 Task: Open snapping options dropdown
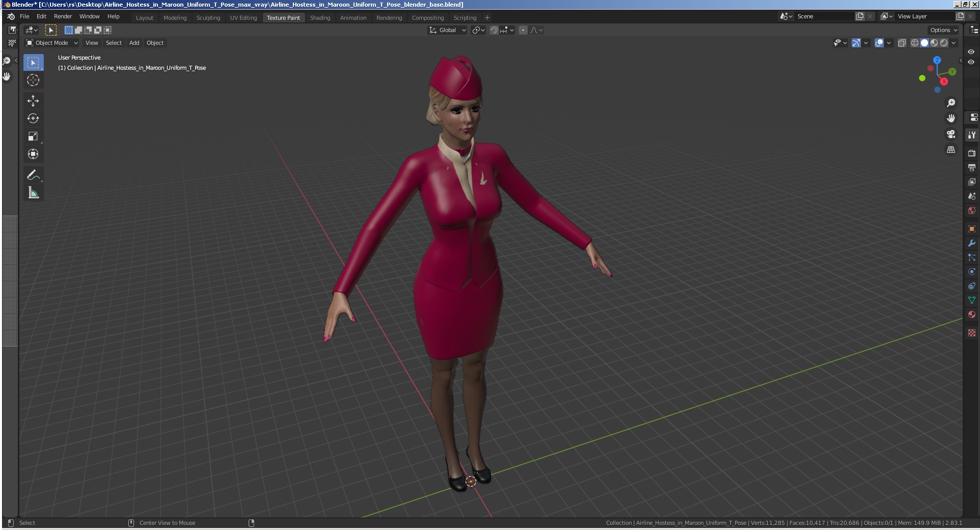[x=507, y=30]
